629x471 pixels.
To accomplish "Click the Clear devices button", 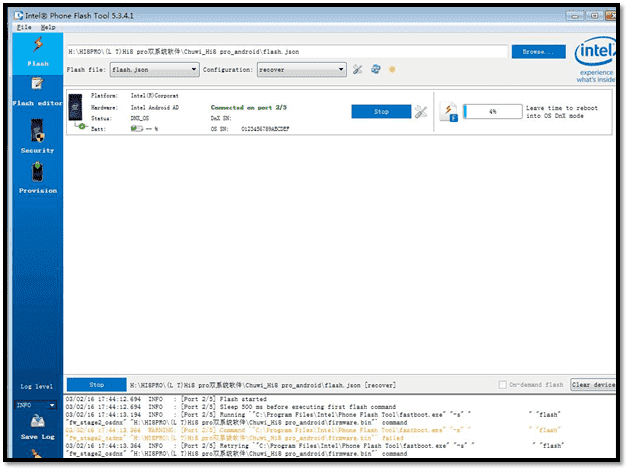I will pyautogui.click(x=593, y=385).
